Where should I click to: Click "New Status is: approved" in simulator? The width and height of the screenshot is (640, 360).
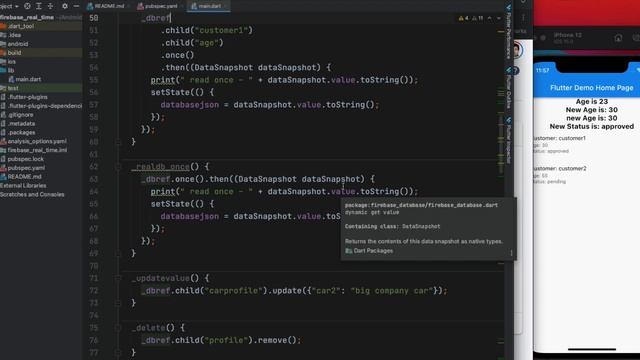click(591, 127)
